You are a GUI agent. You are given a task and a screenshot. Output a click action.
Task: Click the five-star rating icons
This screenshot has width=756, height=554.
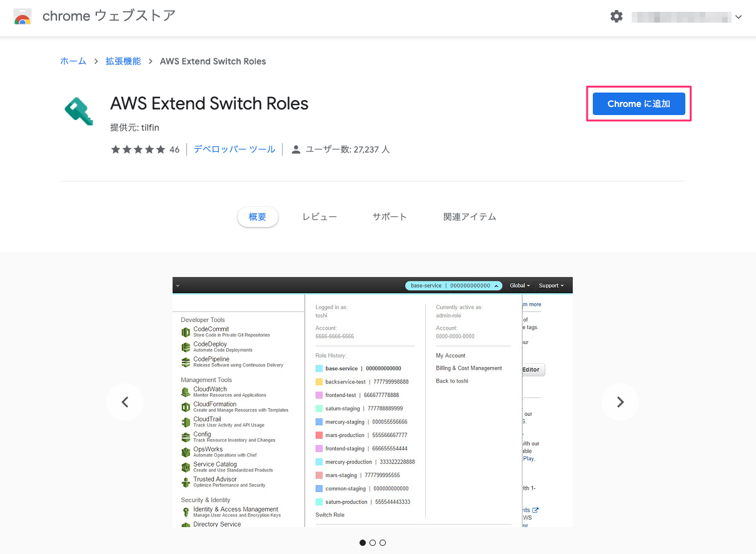click(138, 149)
